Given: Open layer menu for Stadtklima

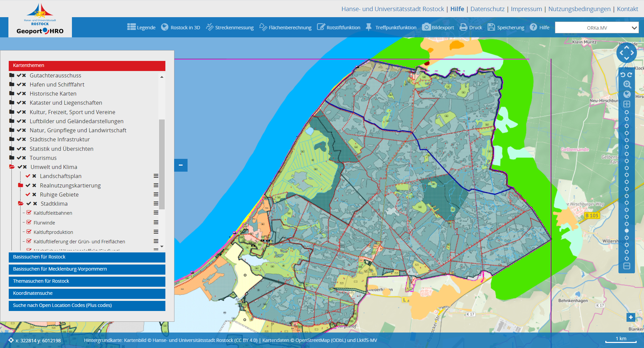Looking at the screenshot, I should [156, 204].
